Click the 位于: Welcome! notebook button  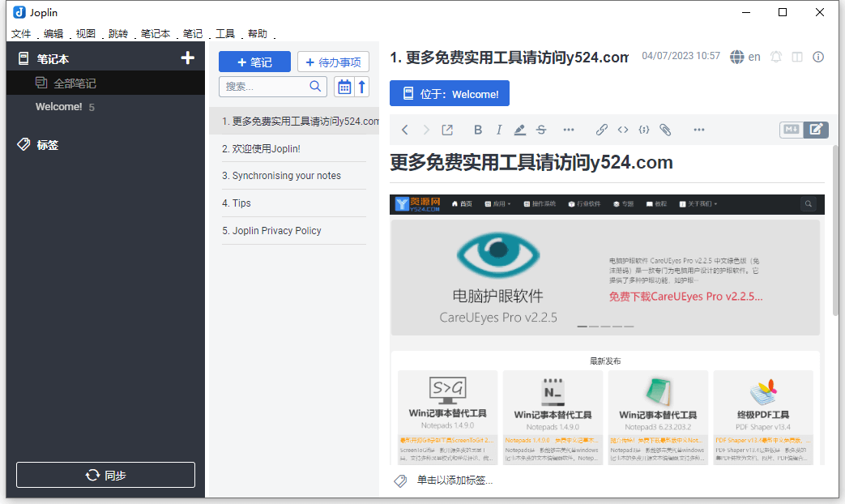pyautogui.click(x=450, y=94)
